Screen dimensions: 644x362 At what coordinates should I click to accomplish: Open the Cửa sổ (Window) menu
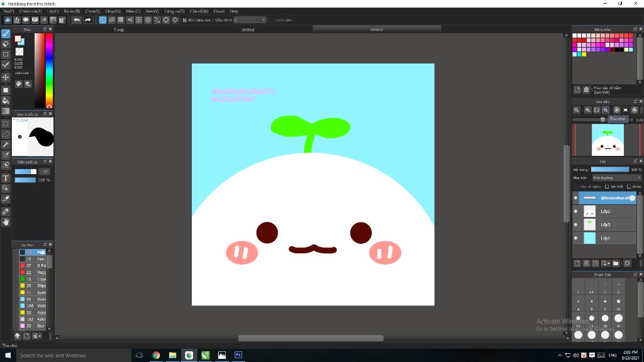[199, 11]
